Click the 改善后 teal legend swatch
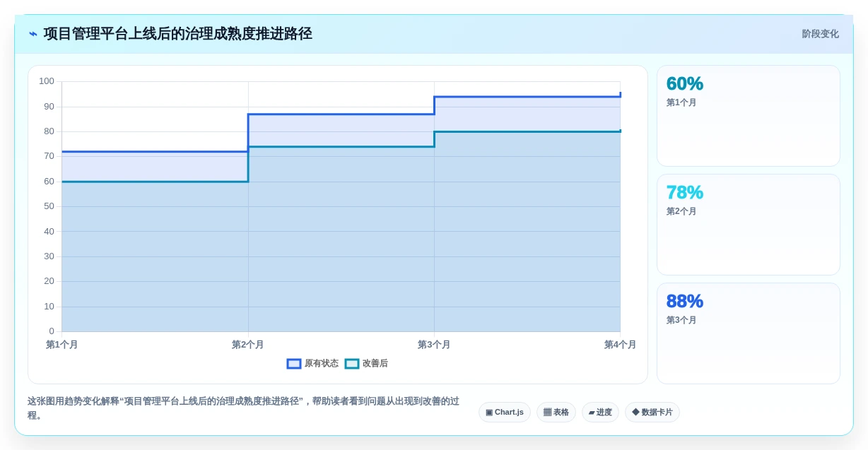This screenshot has width=868, height=450. (352, 364)
